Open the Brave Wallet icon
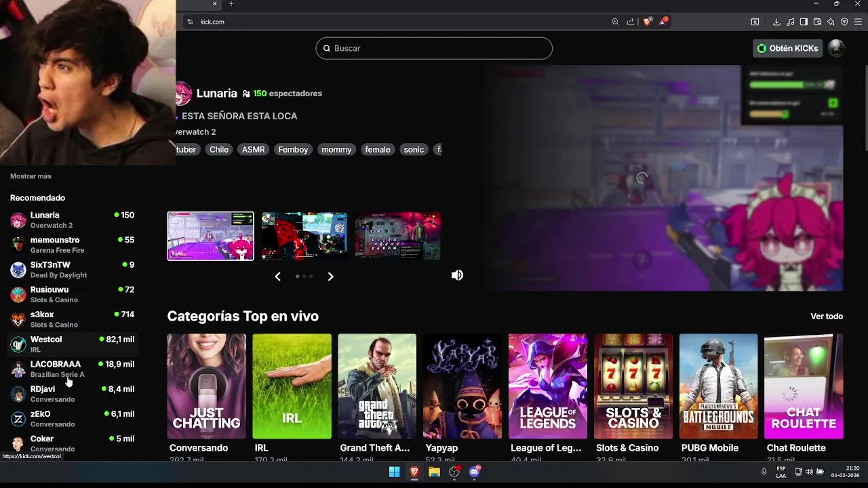Viewport: 868px width, 488px height. point(817,22)
